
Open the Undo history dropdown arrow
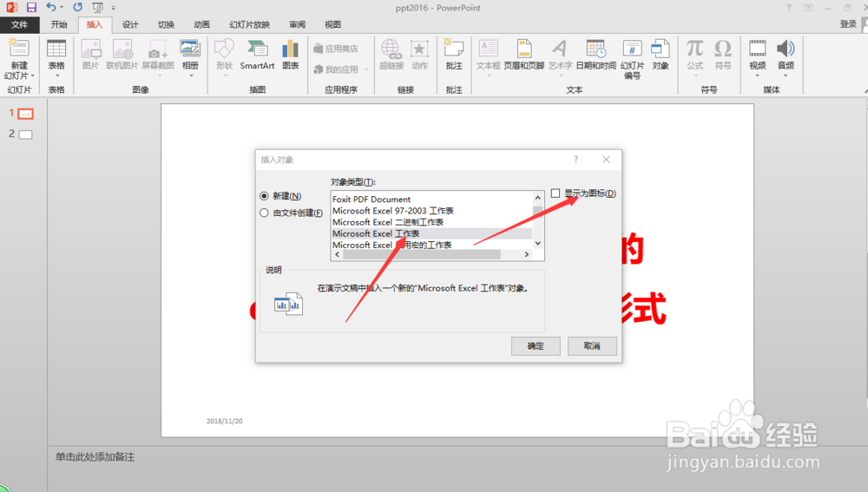click(62, 8)
